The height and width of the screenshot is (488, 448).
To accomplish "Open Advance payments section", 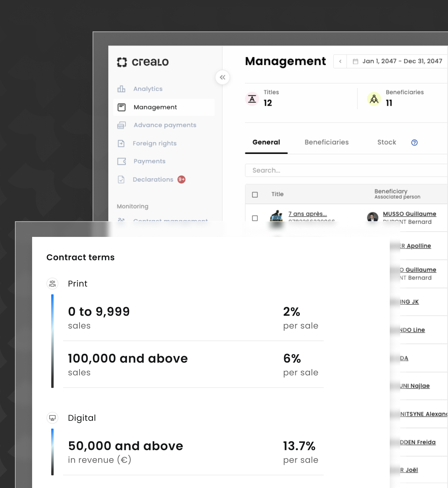I will [165, 125].
